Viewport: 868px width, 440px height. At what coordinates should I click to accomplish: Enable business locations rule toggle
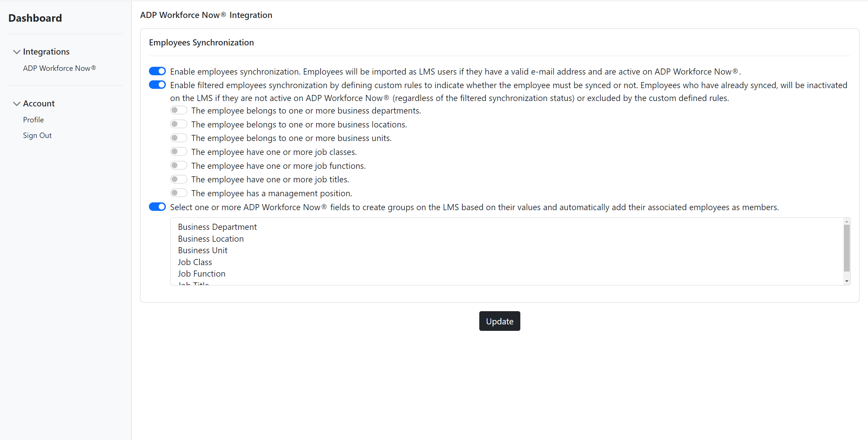pos(178,124)
